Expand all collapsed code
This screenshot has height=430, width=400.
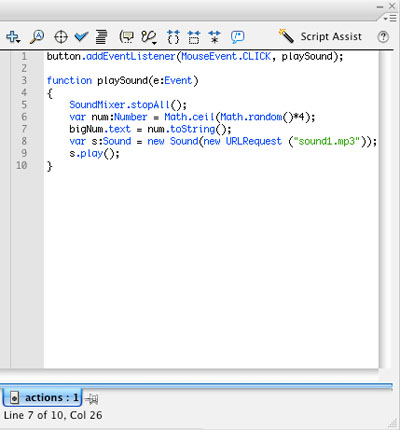point(214,37)
